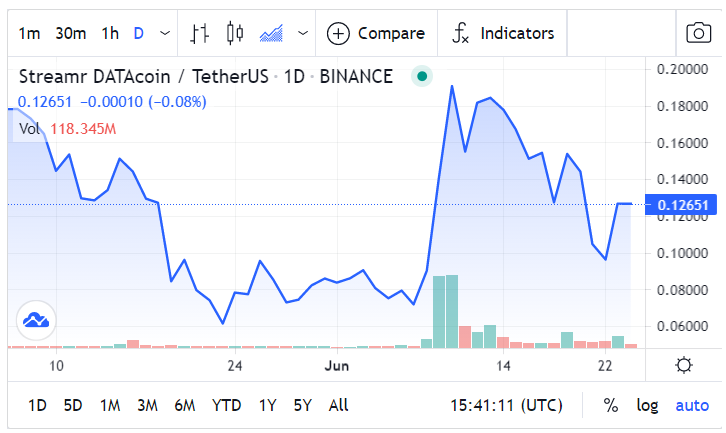Open timezone menu at 15:41:11 (UTC)
The width and height of the screenshot is (726, 433).
pyautogui.click(x=507, y=406)
